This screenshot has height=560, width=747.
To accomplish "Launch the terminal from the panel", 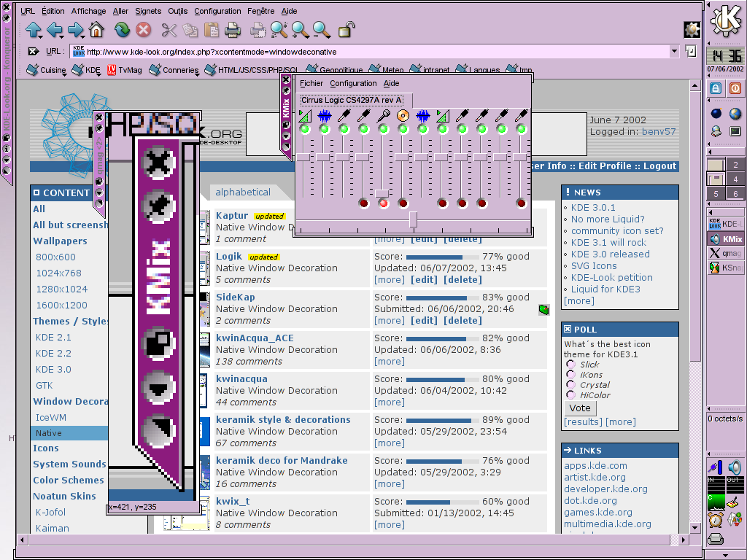I will 735,131.
